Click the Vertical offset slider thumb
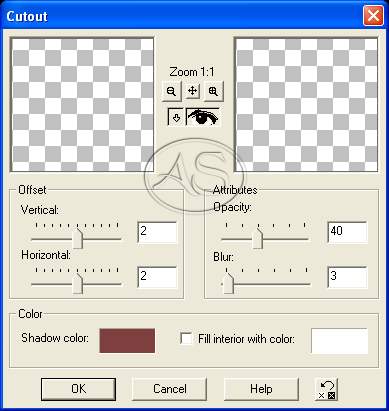 (78, 238)
